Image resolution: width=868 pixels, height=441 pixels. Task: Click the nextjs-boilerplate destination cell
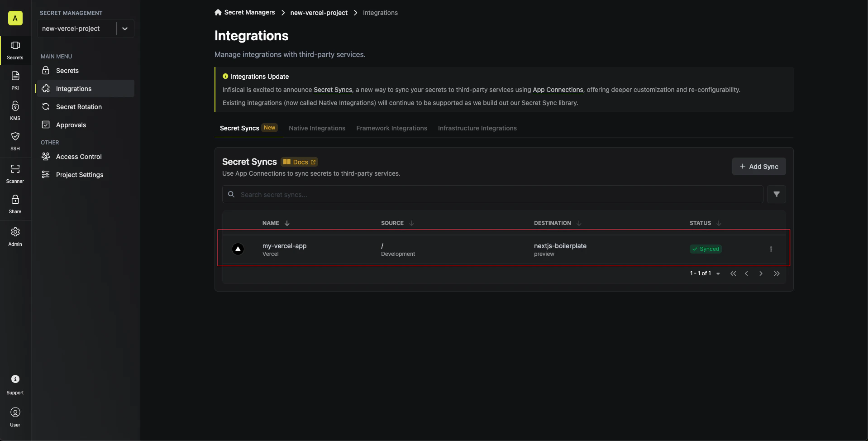tap(560, 249)
